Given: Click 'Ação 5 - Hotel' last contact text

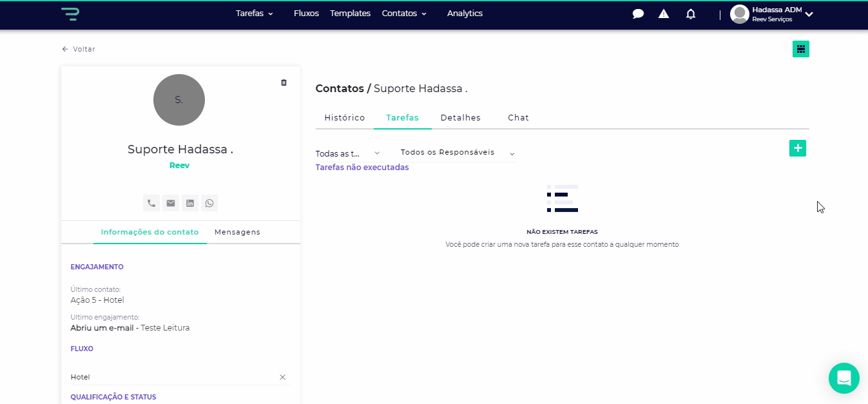Looking at the screenshot, I should (97, 300).
